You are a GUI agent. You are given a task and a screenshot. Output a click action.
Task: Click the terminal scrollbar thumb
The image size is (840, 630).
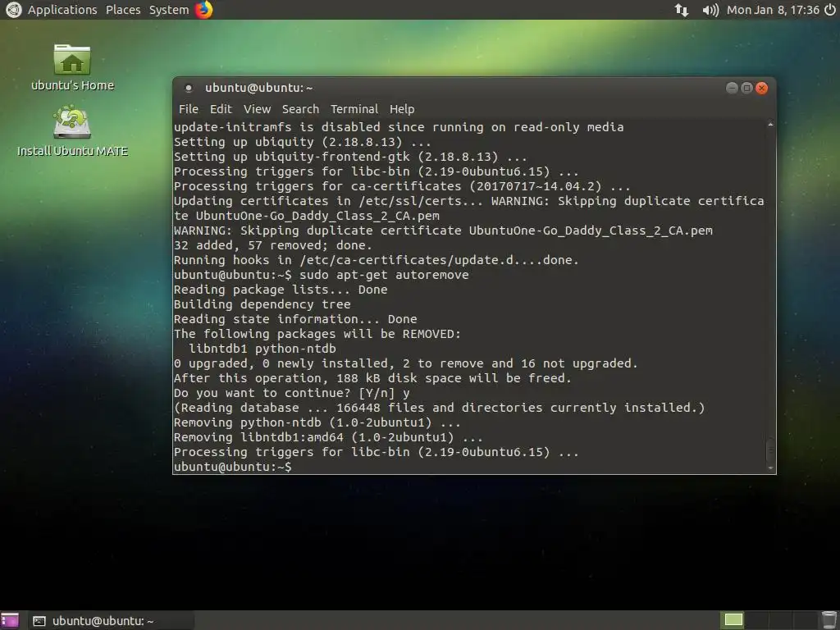pyautogui.click(x=770, y=449)
